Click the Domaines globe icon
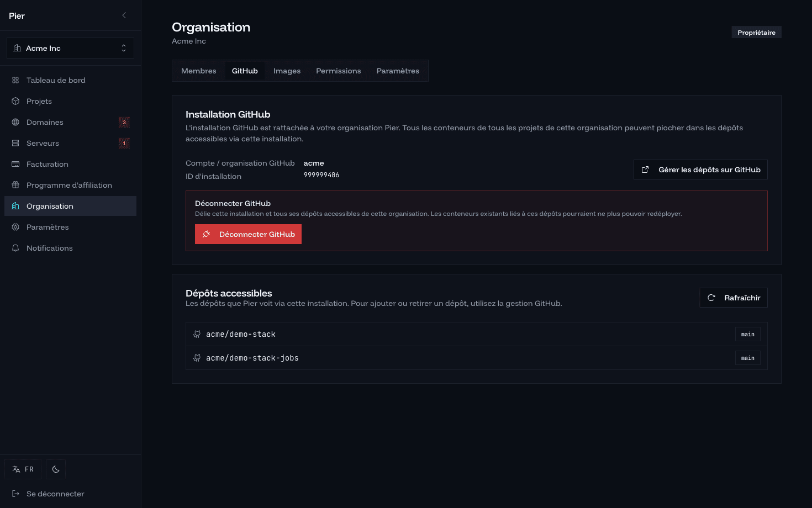 (x=15, y=122)
